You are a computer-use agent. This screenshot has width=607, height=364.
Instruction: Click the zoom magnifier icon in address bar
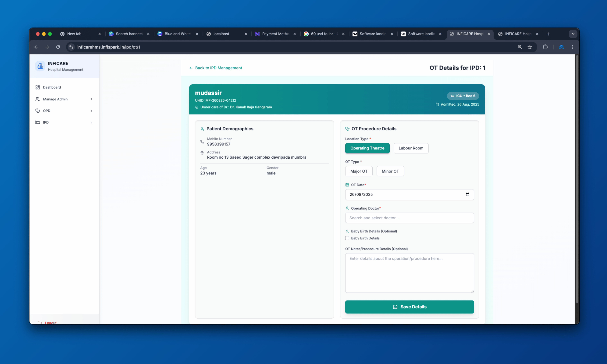(x=520, y=47)
